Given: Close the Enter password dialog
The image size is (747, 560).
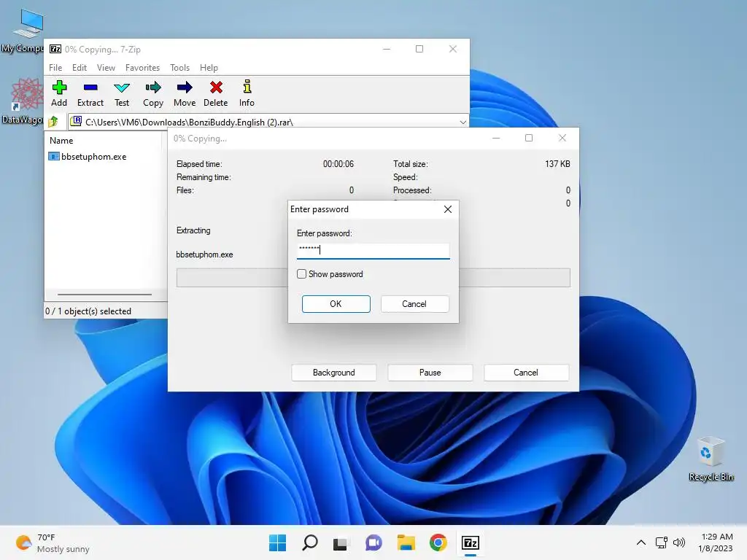Looking at the screenshot, I should (448, 209).
